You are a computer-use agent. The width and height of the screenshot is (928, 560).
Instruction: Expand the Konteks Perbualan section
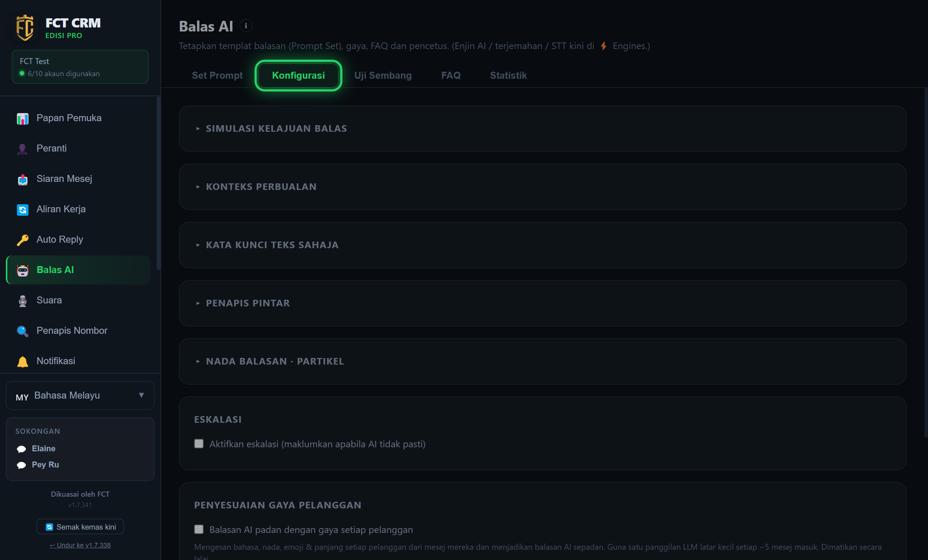pyautogui.click(x=542, y=187)
